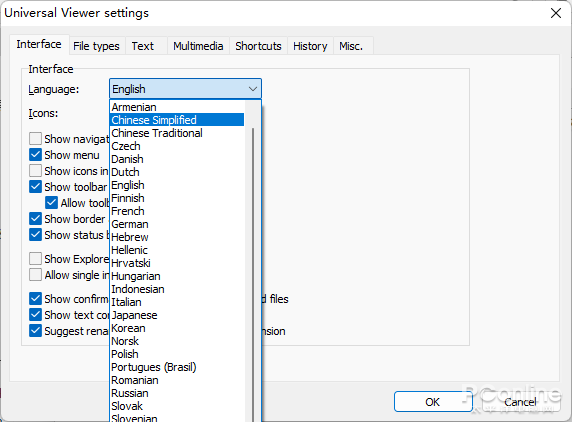Screen dimensions: 572x422
Task: Disable the Show toolbar checkbox
Action: (35, 187)
